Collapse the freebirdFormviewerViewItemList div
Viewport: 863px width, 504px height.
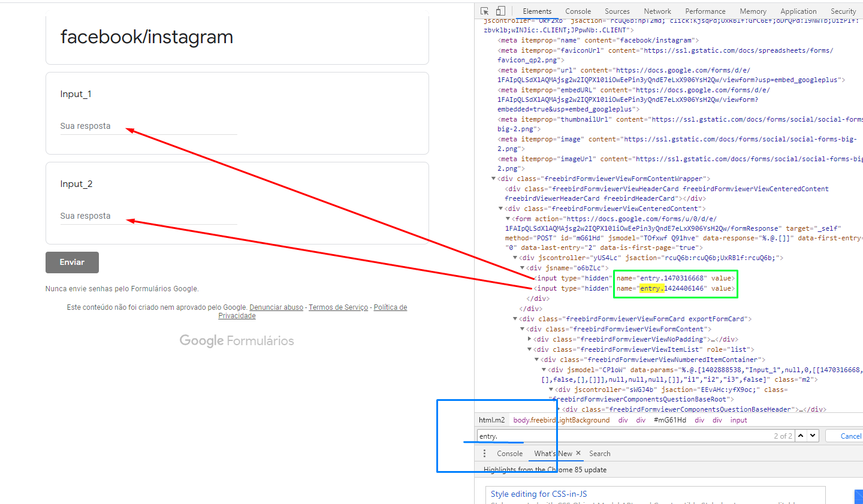pyautogui.click(x=529, y=349)
